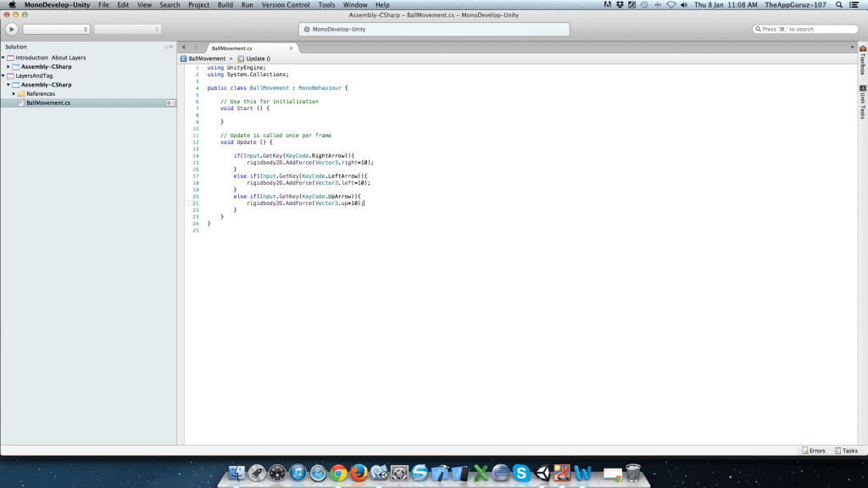This screenshot has width=868, height=488.
Task: Open the Tasks pad in status bar
Action: point(847,451)
